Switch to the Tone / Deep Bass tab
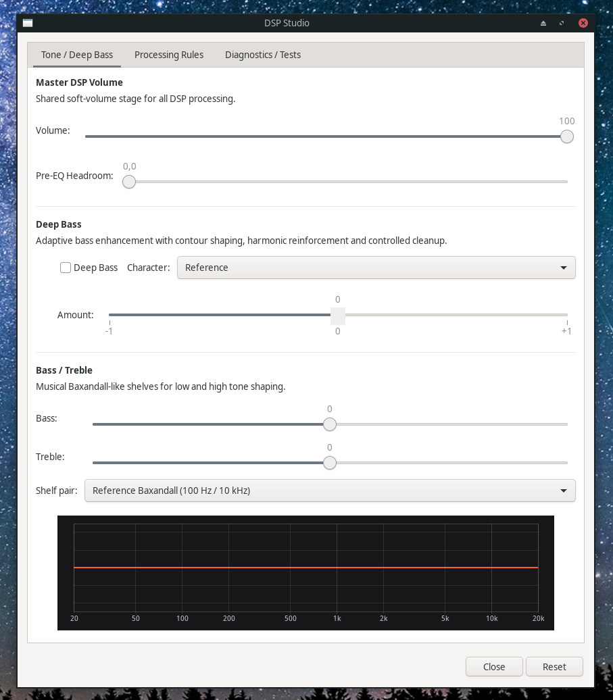This screenshot has width=613, height=700. click(77, 55)
